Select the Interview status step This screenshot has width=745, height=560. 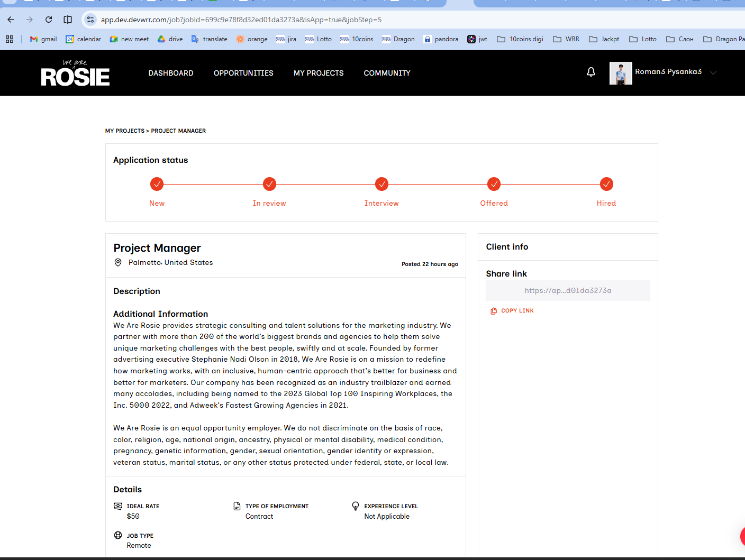point(381,184)
